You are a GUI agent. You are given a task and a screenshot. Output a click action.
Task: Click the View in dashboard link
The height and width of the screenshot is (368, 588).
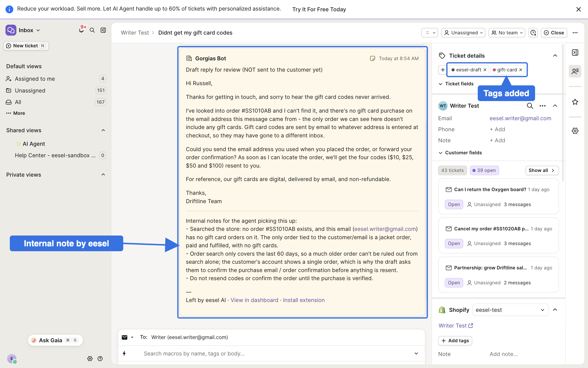point(254,300)
